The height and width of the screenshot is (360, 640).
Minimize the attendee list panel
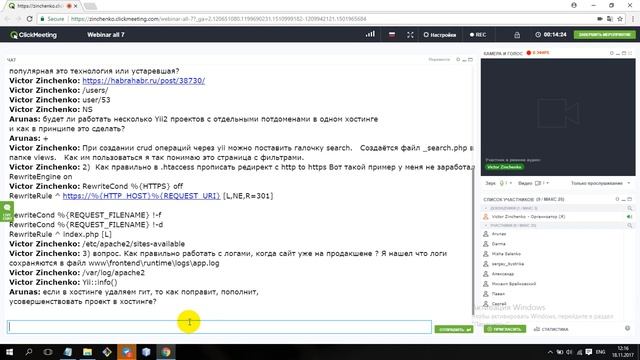(624, 199)
